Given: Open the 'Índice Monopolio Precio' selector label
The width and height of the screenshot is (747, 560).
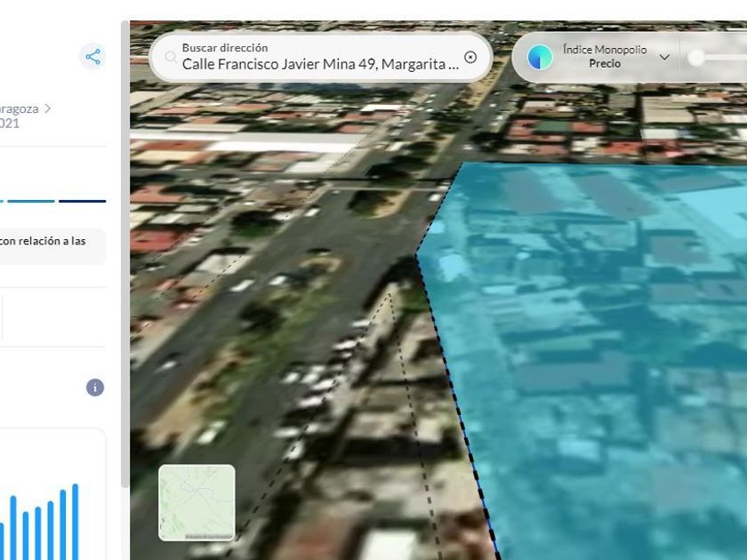Looking at the screenshot, I should [605, 57].
